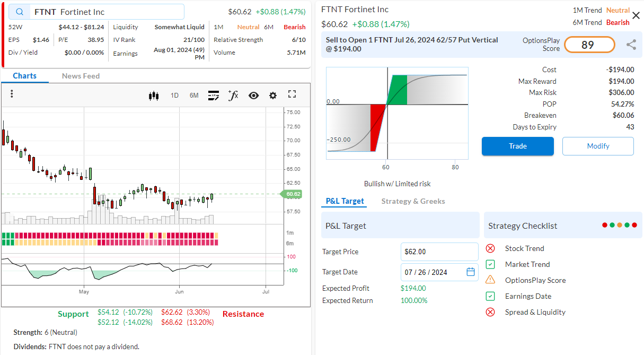Viewport: 644px width, 355px height.
Task: Click the Days to Expiry value 43
Action: click(x=630, y=127)
